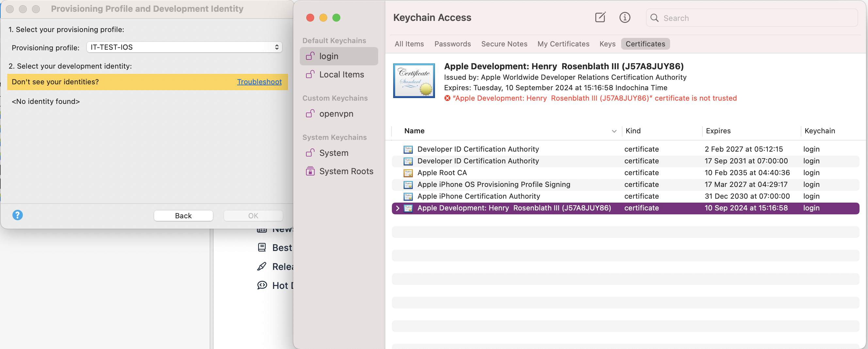Click the large certificate preview image
Viewport: 868px width, 349px height.
(x=414, y=81)
